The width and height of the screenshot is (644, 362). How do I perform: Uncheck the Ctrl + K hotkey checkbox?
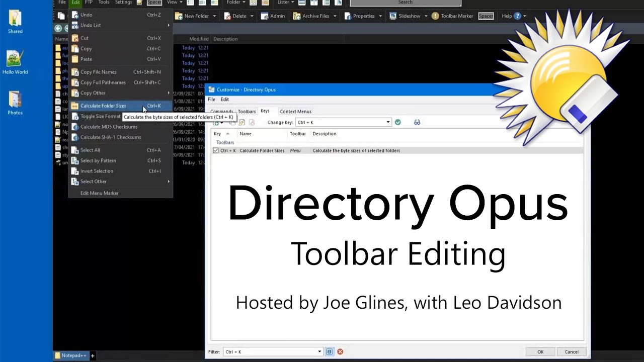[216, 150]
